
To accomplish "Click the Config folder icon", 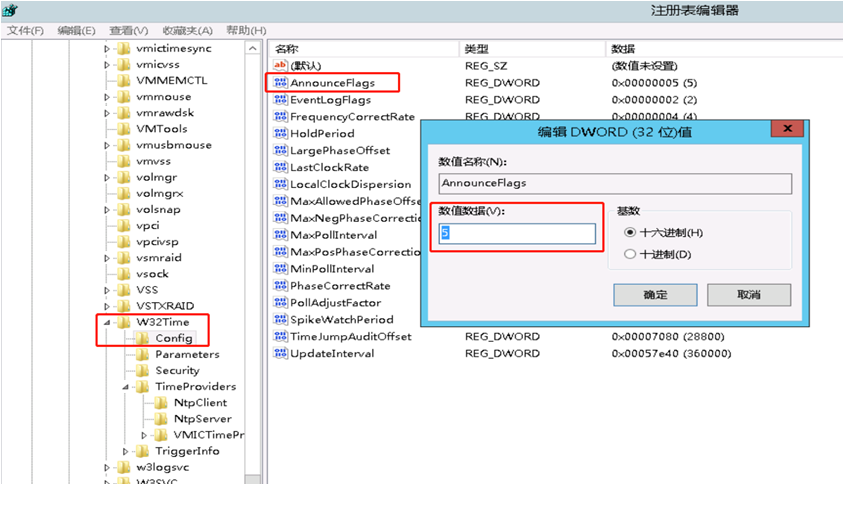I will pyautogui.click(x=142, y=338).
